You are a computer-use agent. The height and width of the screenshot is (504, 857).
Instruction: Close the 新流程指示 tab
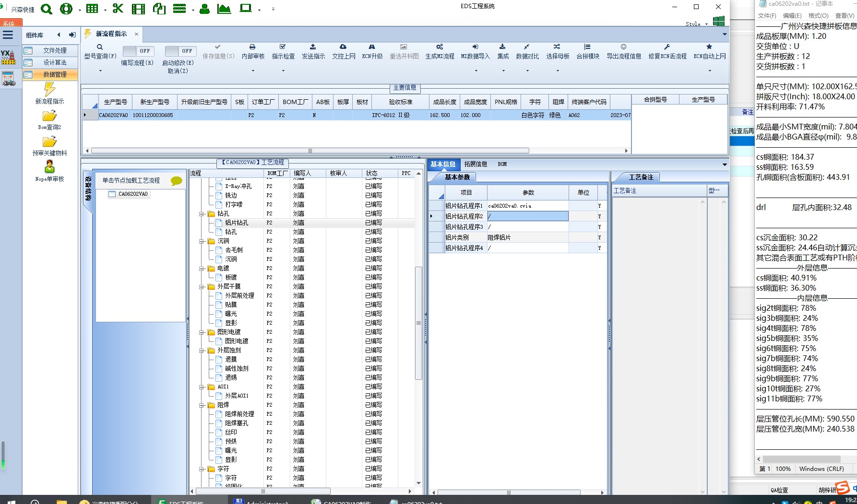point(136,34)
